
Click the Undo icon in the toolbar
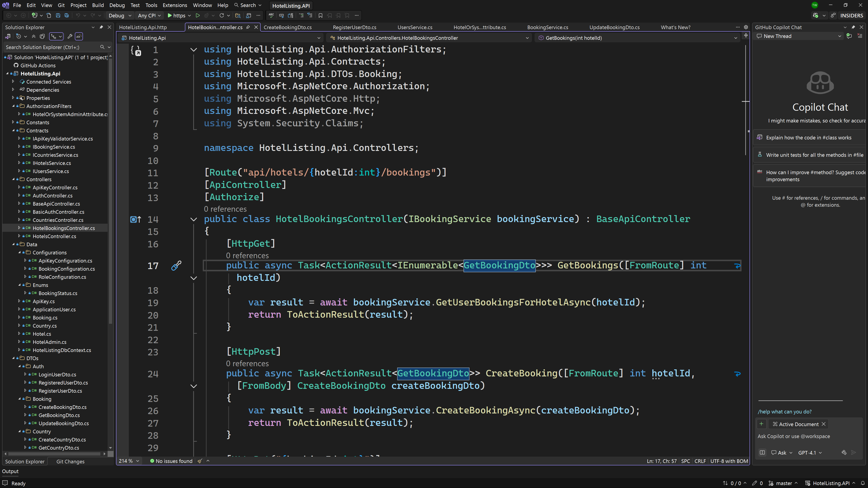[78, 15]
